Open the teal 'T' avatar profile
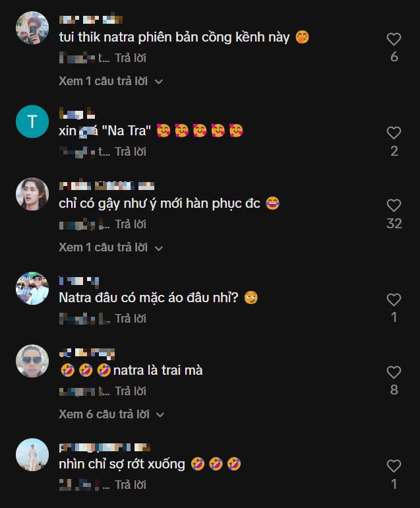 point(32,121)
